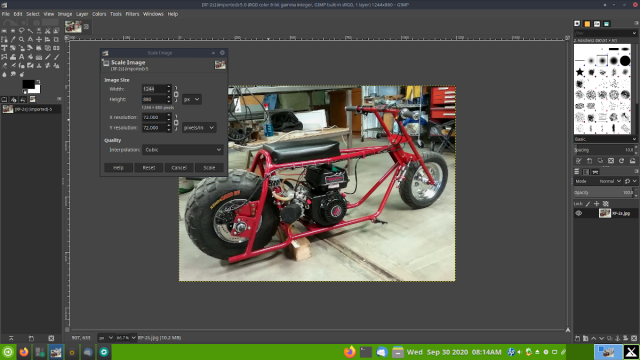Open the File menu

click(6, 14)
